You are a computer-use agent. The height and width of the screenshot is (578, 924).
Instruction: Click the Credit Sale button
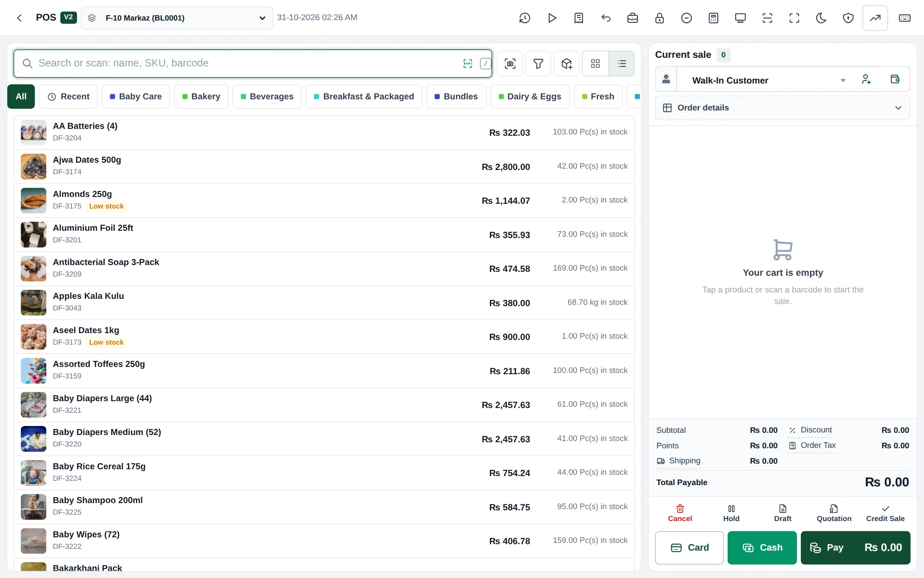[x=885, y=513]
